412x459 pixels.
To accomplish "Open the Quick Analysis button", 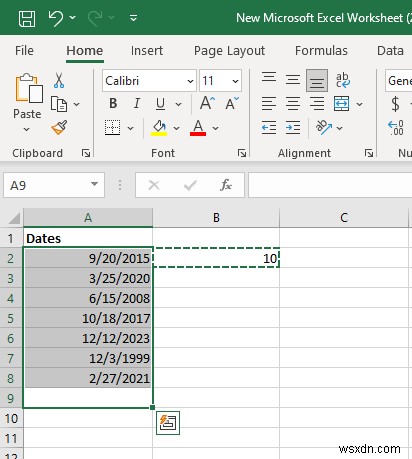I will (x=168, y=423).
